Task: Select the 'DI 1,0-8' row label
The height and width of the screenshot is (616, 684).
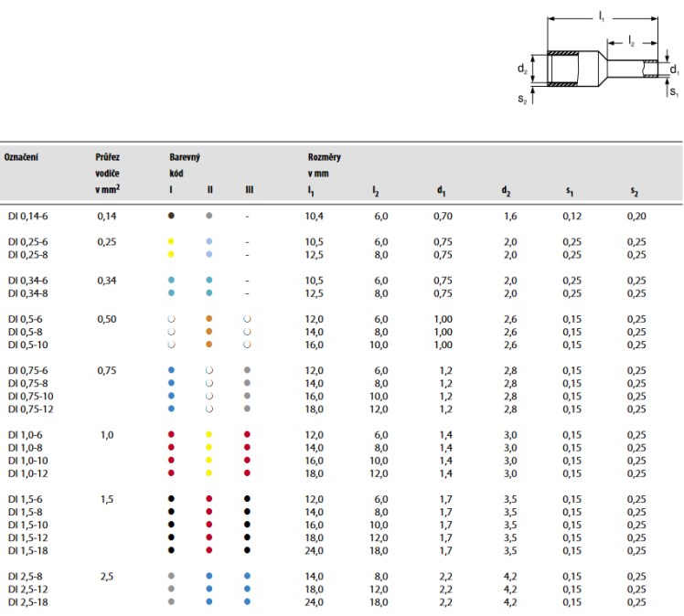Action: pyautogui.click(x=26, y=448)
